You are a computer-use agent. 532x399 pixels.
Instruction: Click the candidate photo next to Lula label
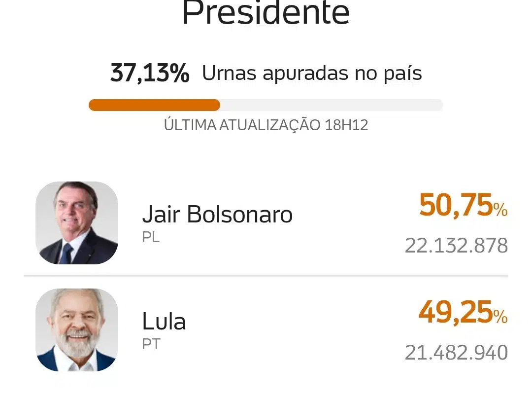pos(77,330)
